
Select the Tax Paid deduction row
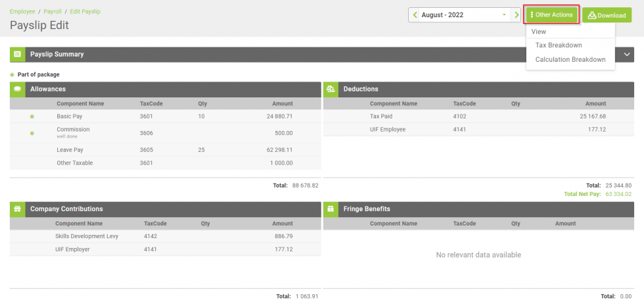tap(478, 116)
